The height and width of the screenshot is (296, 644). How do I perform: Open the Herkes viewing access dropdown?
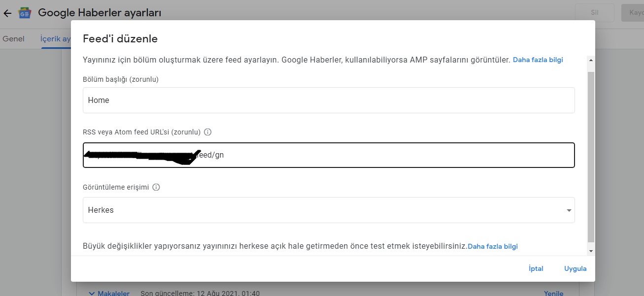329,210
